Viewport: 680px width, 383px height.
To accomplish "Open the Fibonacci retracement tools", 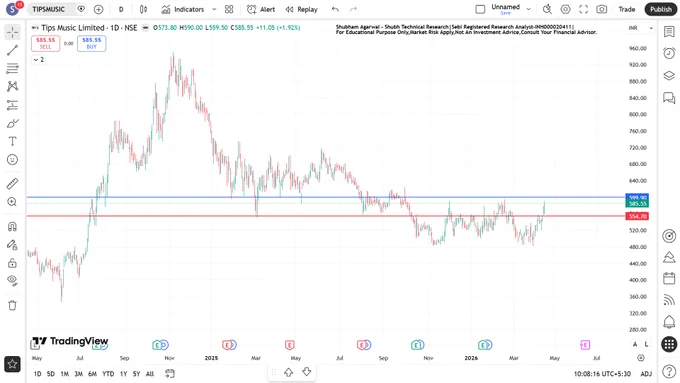I will tap(13, 68).
